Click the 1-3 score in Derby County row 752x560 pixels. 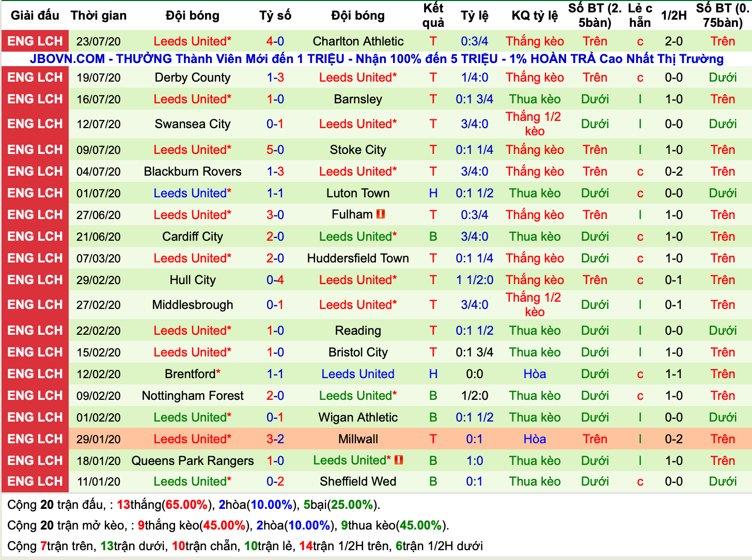point(275,77)
